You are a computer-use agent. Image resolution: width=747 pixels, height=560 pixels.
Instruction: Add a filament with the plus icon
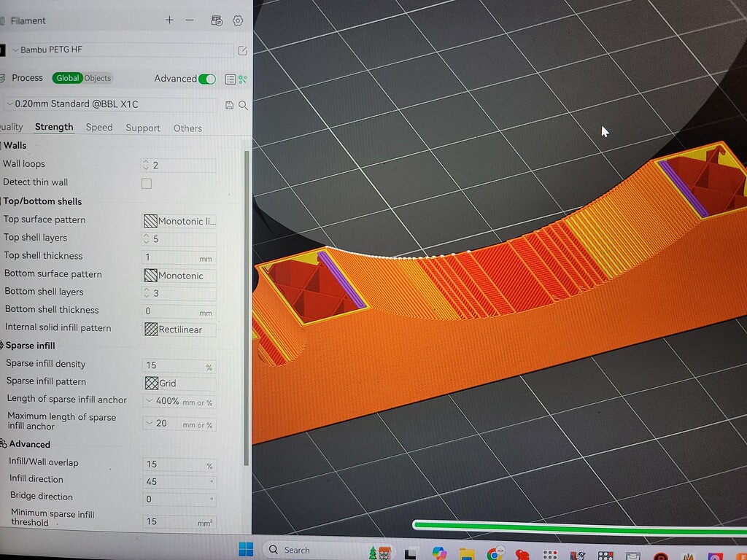(x=169, y=20)
